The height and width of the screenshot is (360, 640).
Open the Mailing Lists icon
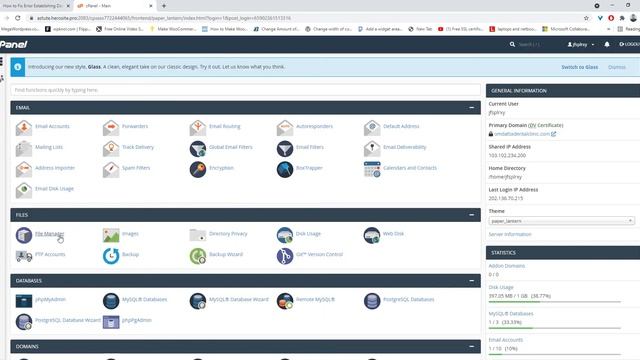pyautogui.click(x=24, y=148)
